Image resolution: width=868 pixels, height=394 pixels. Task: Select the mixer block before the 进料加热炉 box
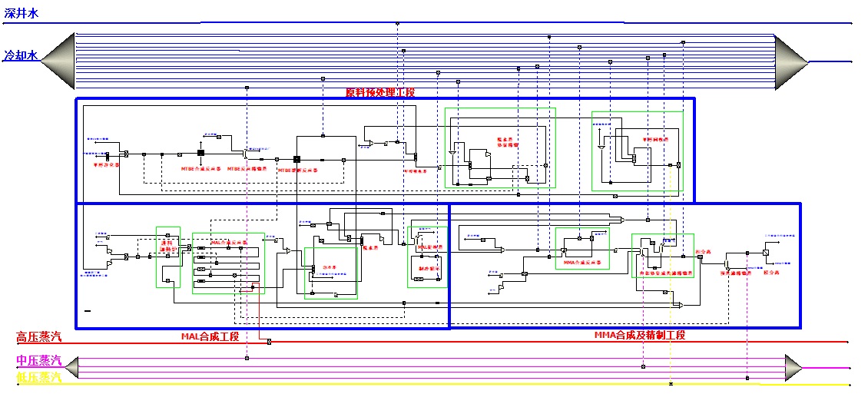click(x=126, y=257)
